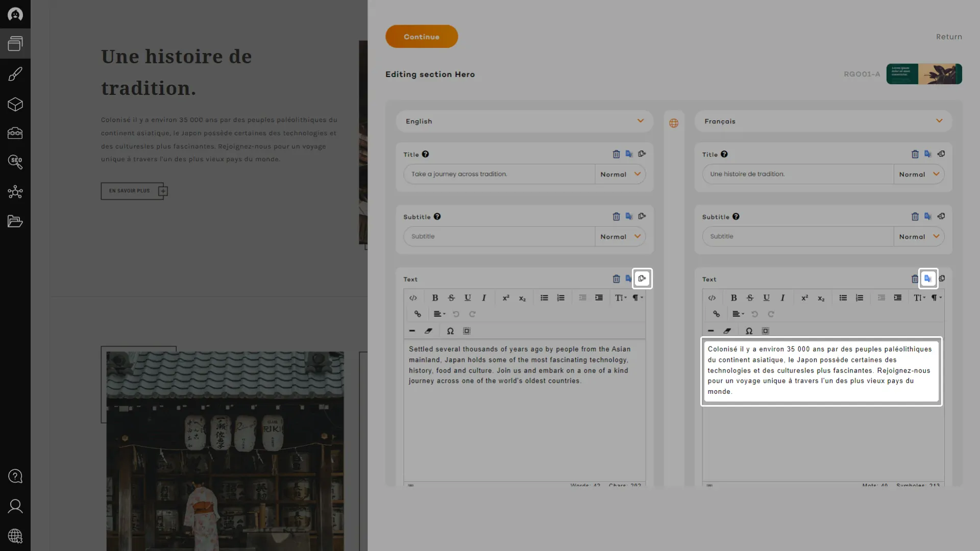Open the folder files item in sidebar
The width and height of the screenshot is (980, 551).
[x=15, y=221]
